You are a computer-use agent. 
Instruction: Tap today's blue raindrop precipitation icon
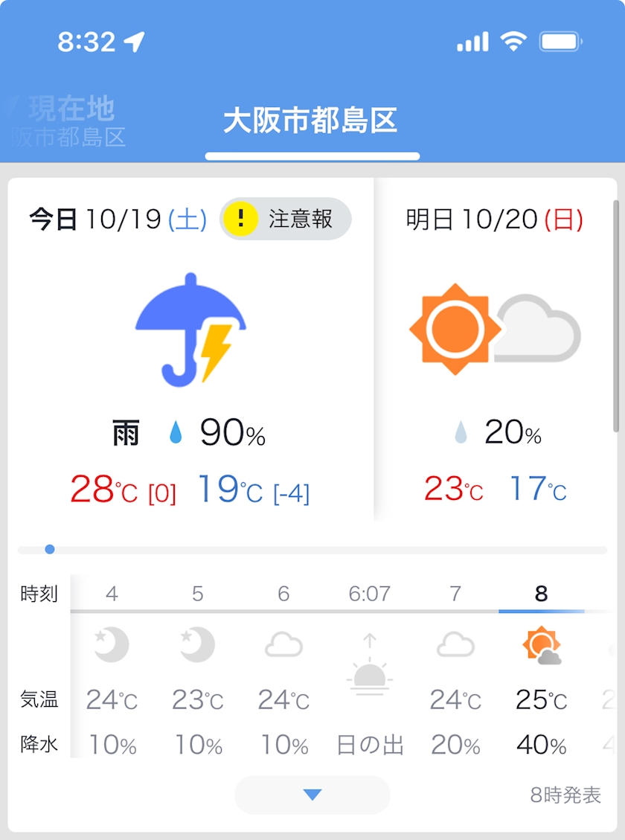pyautogui.click(x=176, y=433)
